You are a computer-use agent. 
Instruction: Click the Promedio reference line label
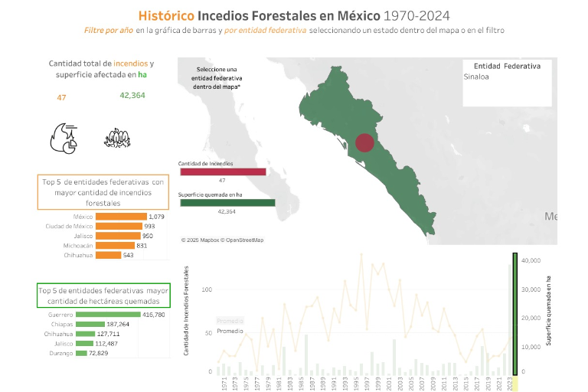pyautogui.click(x=230, y=331)
